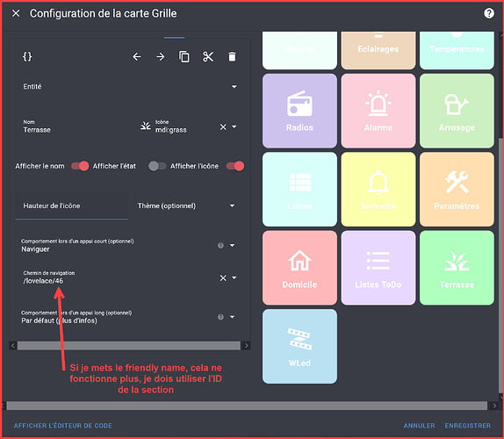Move card left with back arrow
Image resolution: width=504 pixels, height=439 pixels.
click(x=137, y=57)
